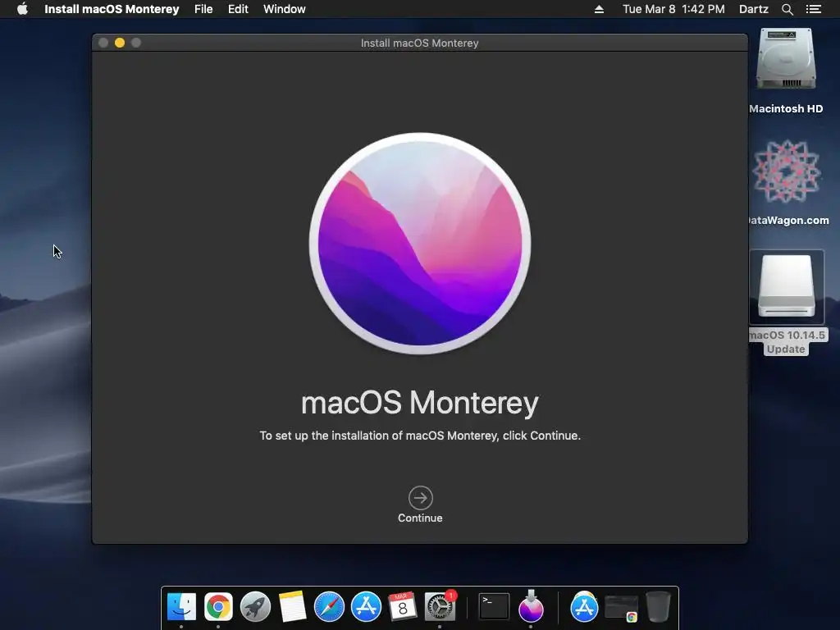The height and width of the screenshot is (630, 840).
Task: Open the Edit menu
Action: click(x=238, y=9)
